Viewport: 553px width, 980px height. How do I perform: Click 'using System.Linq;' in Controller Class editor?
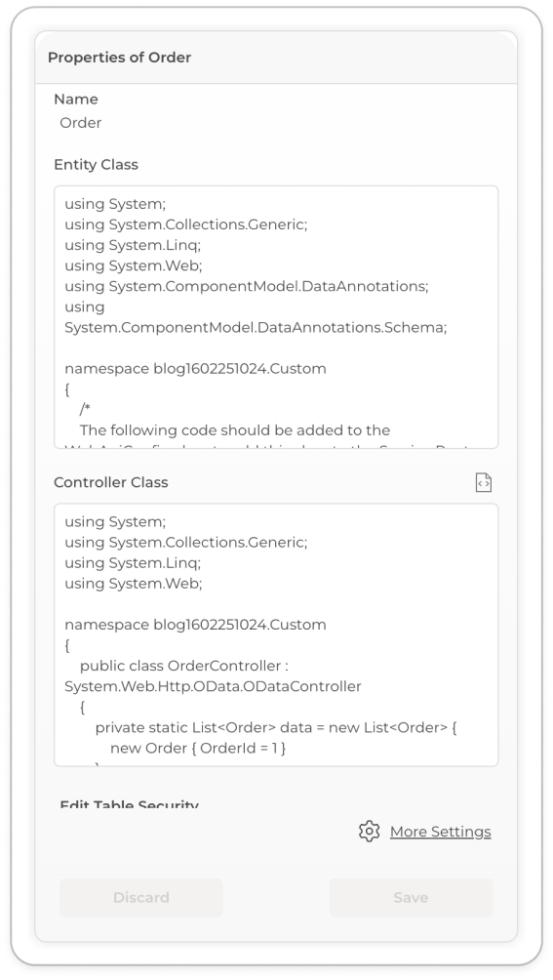[133, 563]
